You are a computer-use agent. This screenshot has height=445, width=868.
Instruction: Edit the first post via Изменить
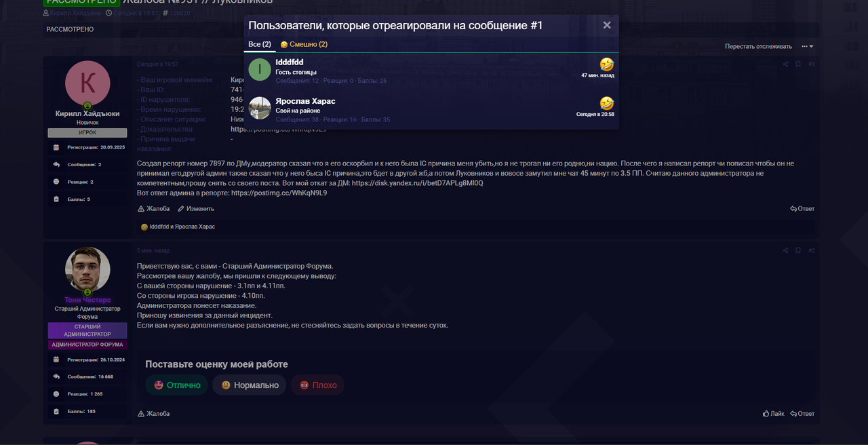[x=196, y=209]
